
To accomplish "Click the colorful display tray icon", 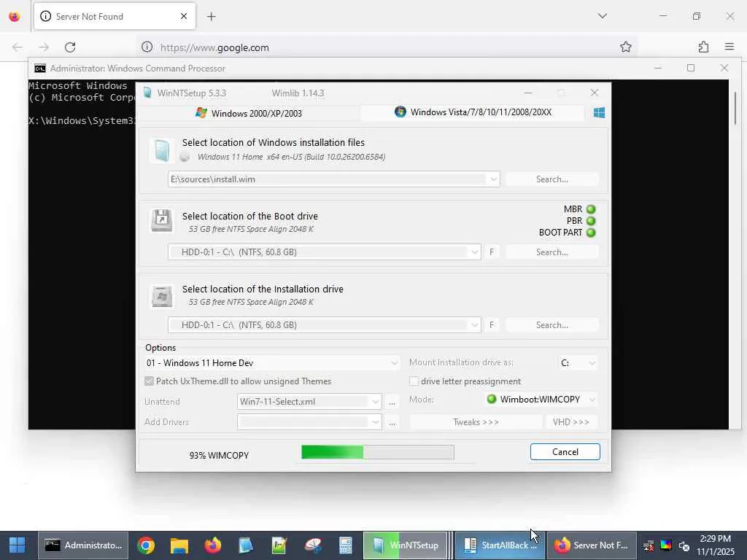I will pos(666,545).
